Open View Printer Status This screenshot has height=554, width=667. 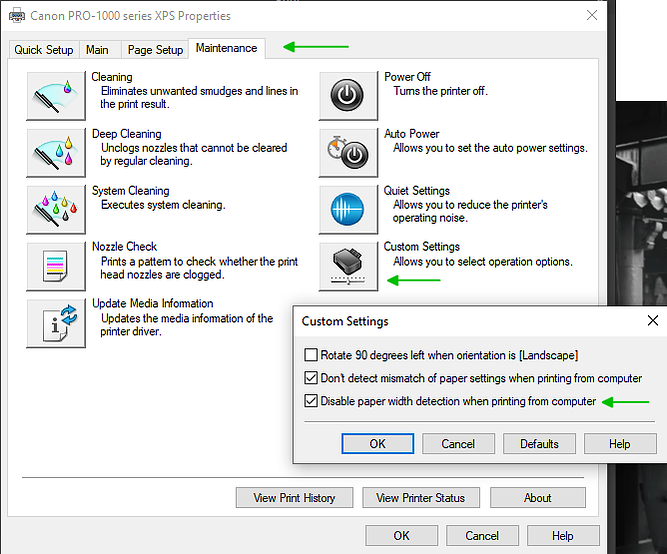(x=421, y=497)
